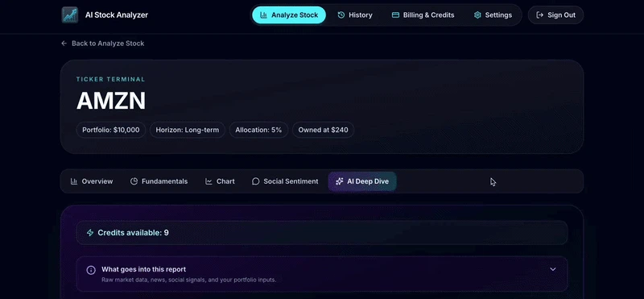Click the Credits available: 9 text
This screenshot has height=299, width=644.
click(x=133, y=233)
